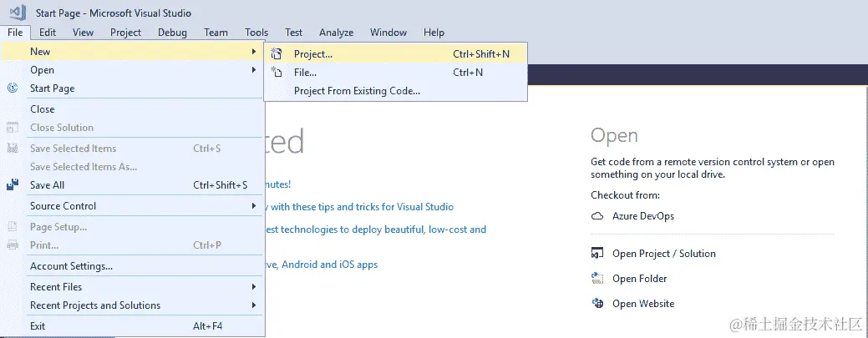Screen dimensions: 868x338
Task: Open the Android and iOS apps link
Action: (x=322, y=265)
